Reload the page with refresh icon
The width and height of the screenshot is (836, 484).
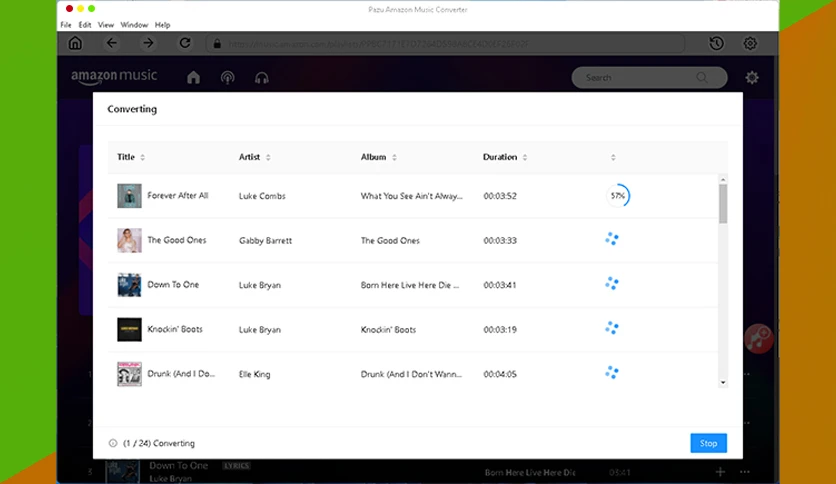[185, 43]
